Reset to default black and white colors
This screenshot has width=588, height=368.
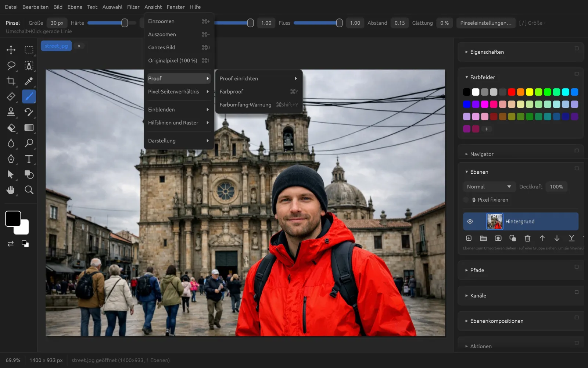pos(25,244)
